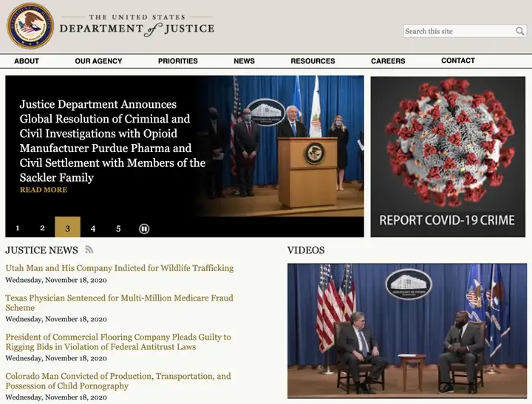Click the JUSTICE NEWS heading
Screen dimensions: 532x404
tap(41, 250)
